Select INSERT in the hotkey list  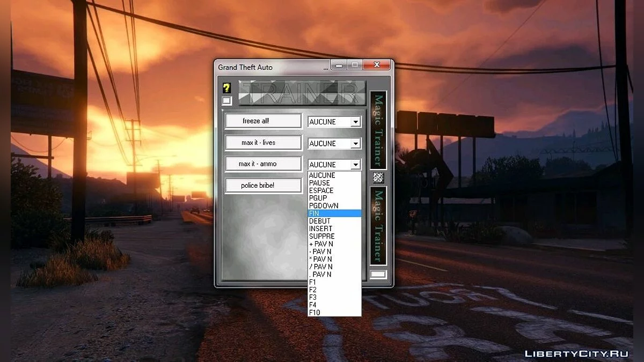click(321, 228)
